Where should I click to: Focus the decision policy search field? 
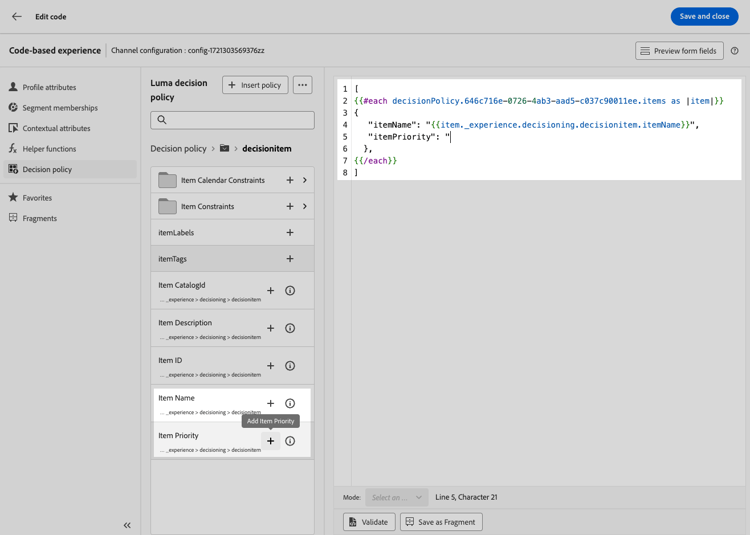pyautogui.click(x=232, y=120)
